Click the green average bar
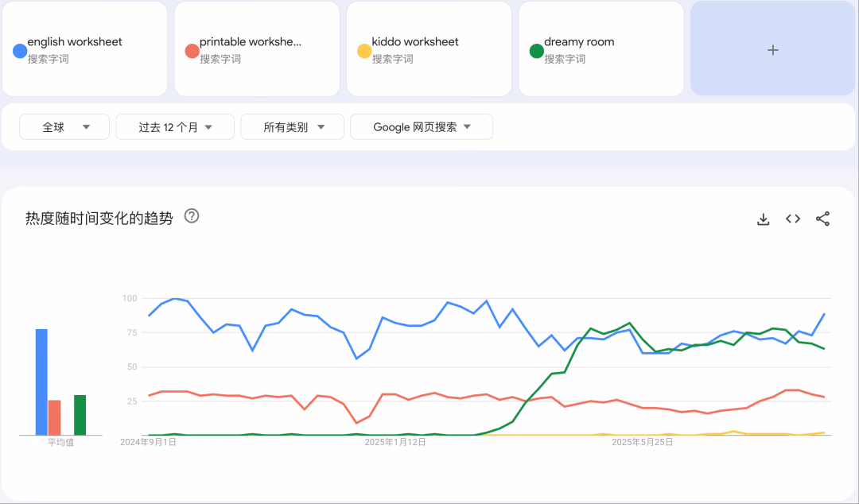The image size is (859, 504). click(x=80, y=415)
